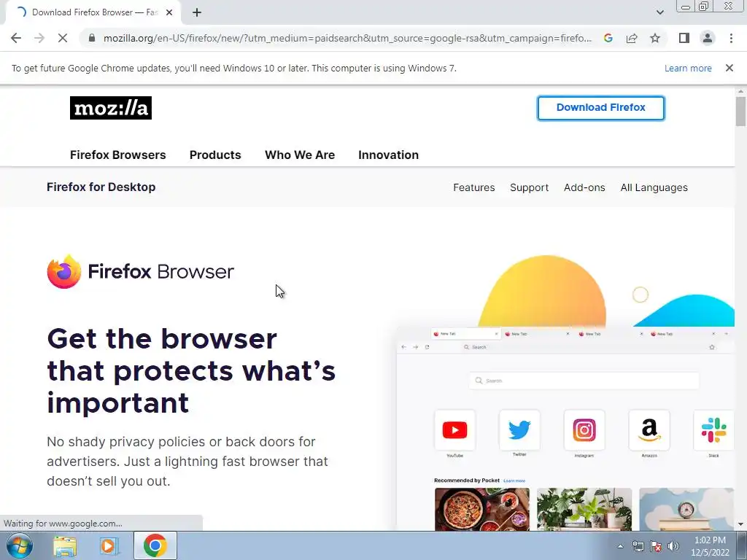Bookmark this tab with star icon
The image size is (747, 560).
tap(655, 38)
